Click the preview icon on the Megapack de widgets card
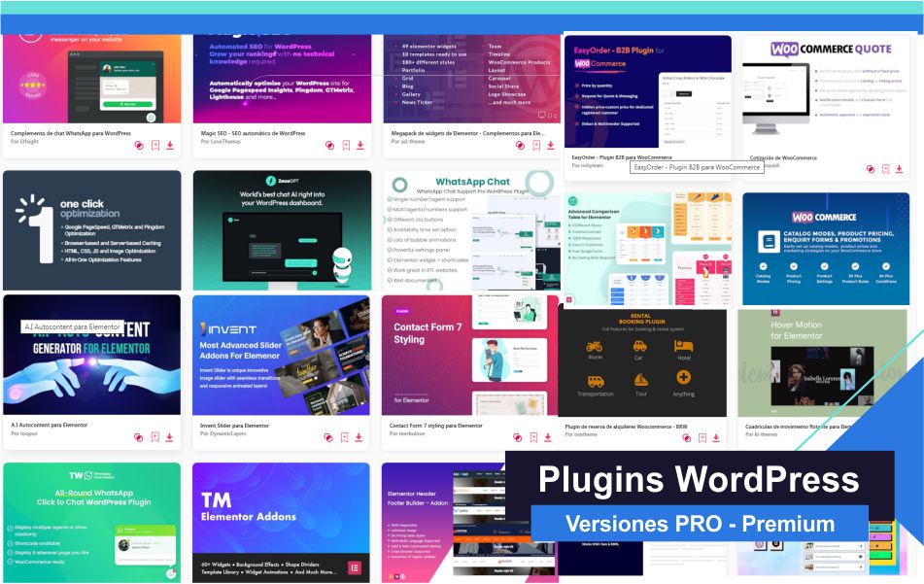 click(520, 146)
